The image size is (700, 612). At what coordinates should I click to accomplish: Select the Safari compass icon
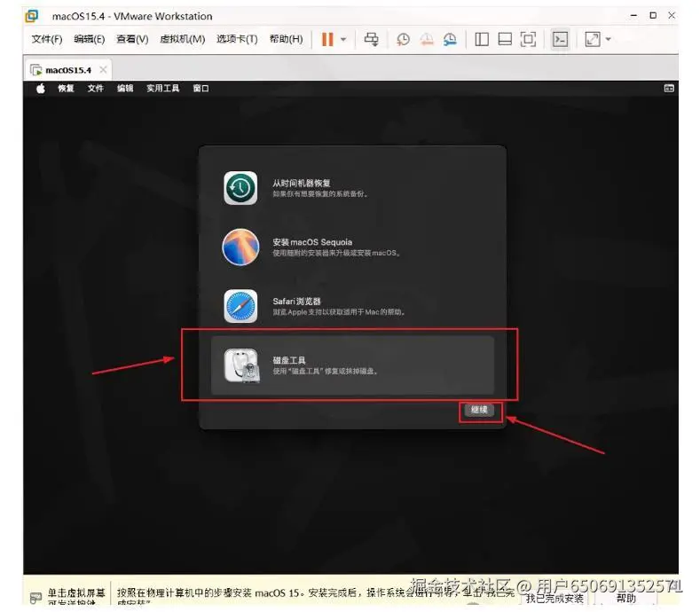click(x=240, y=306)
